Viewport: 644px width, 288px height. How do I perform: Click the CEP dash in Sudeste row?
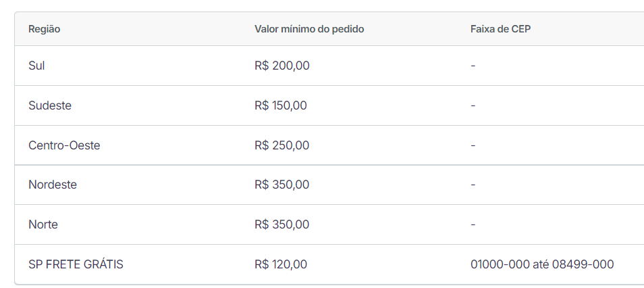pos(473,105)
